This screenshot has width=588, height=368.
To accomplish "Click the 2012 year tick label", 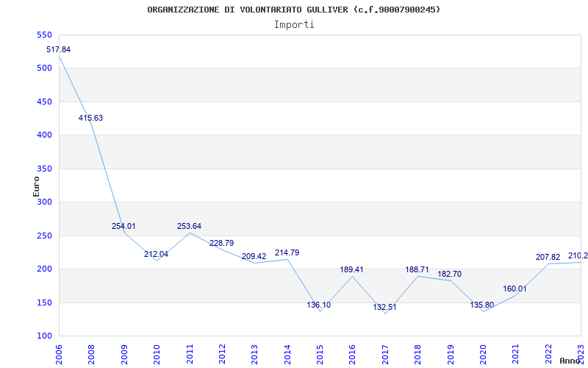I will [x=222, y=355].
